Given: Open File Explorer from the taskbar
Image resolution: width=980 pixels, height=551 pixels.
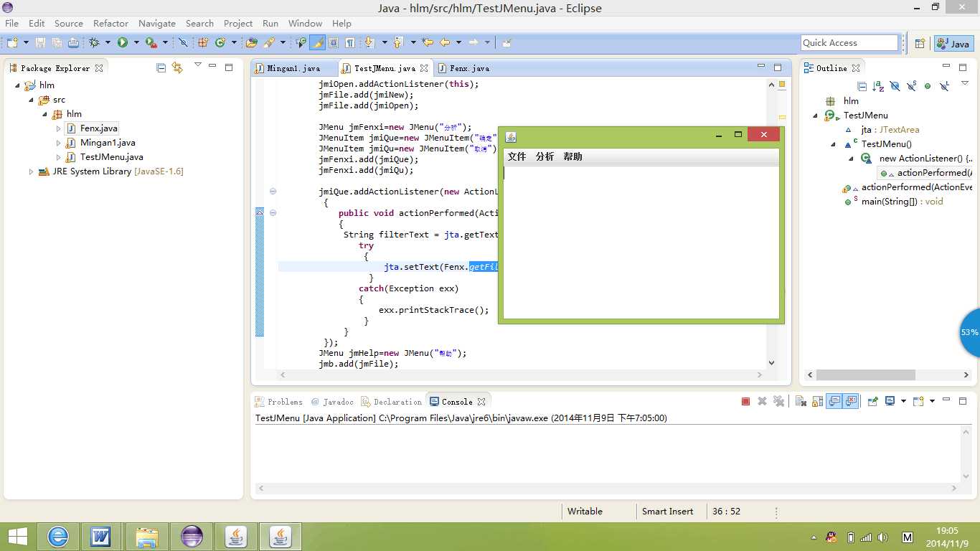Looking at the screenshot, I should 147,537.
